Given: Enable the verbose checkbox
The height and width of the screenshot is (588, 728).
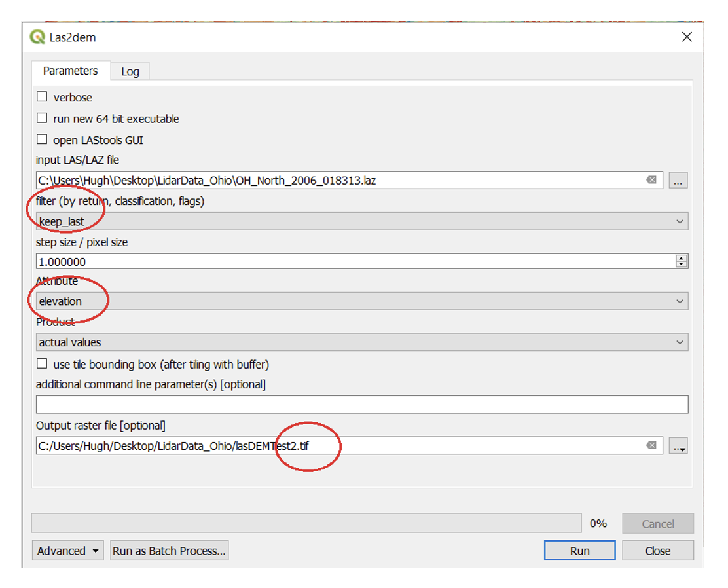Looking at the screenshot, I should coord(42,97).
